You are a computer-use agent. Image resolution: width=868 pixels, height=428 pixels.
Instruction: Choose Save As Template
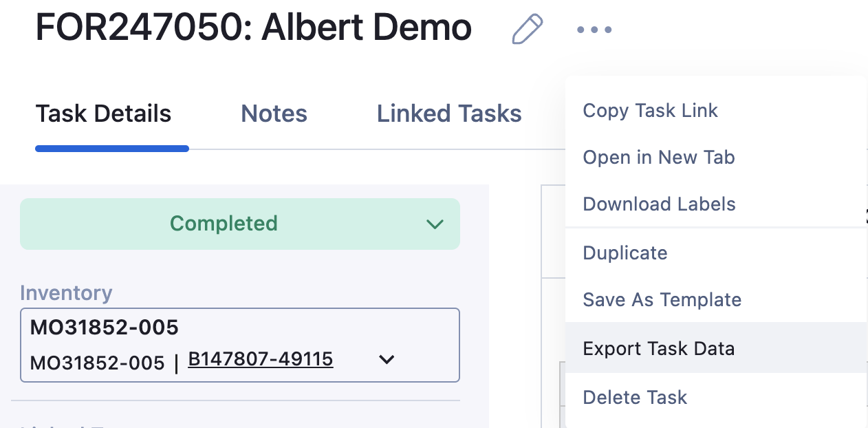(x=662, y=300)
